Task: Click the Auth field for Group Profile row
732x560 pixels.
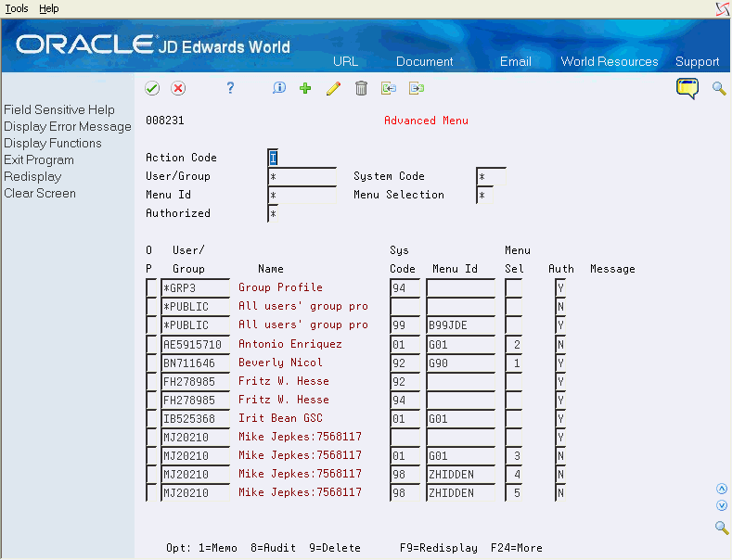Action: point(560,288)
